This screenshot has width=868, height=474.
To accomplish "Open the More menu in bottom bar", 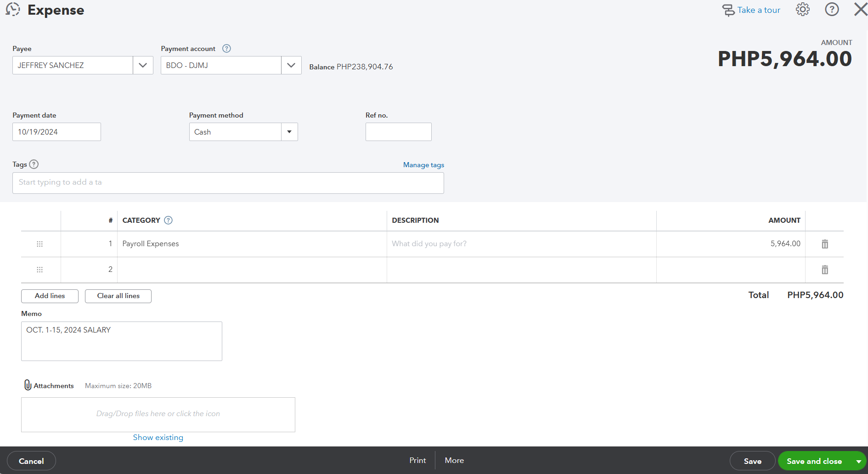I will pos(454,460).
